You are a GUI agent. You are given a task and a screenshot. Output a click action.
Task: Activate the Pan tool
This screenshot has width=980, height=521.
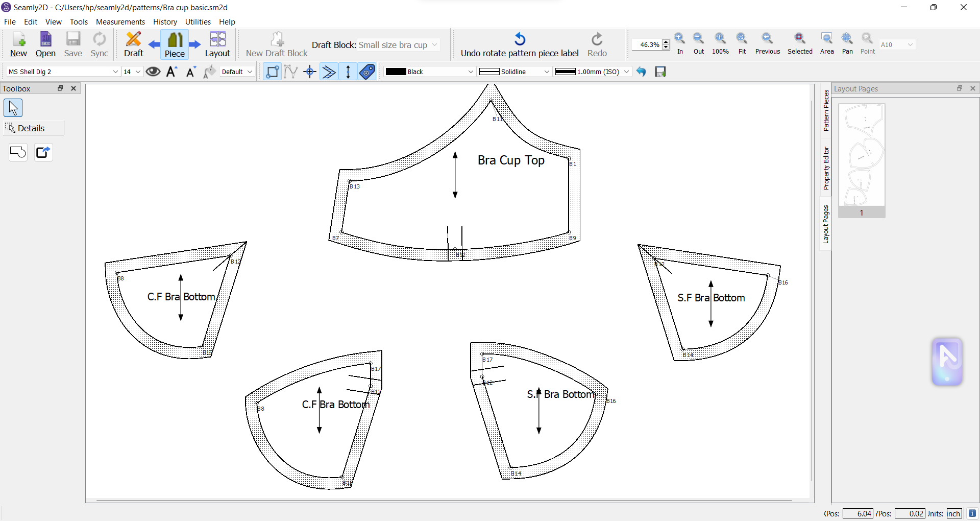pyautogui.click(x=847, y=43)
